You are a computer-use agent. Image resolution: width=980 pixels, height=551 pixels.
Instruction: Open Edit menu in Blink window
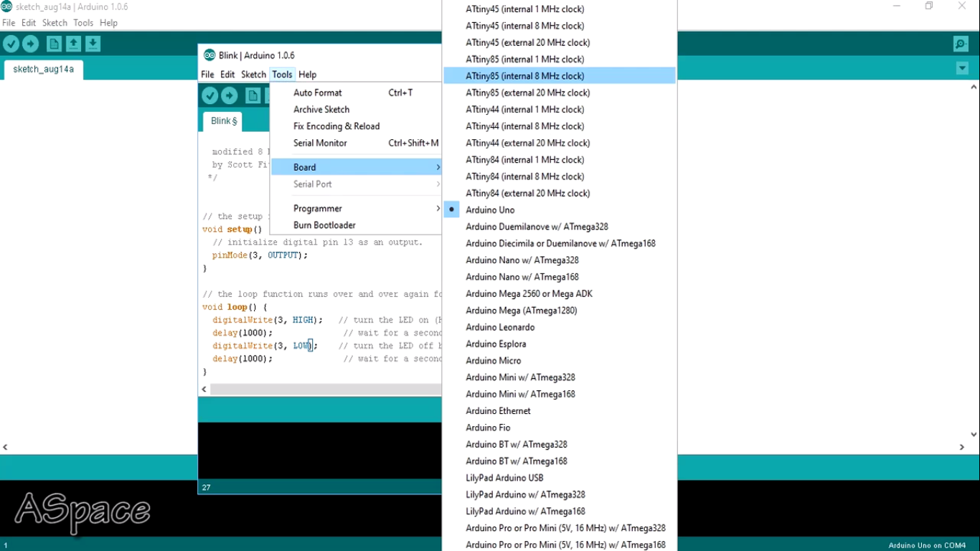click(227, 75)
